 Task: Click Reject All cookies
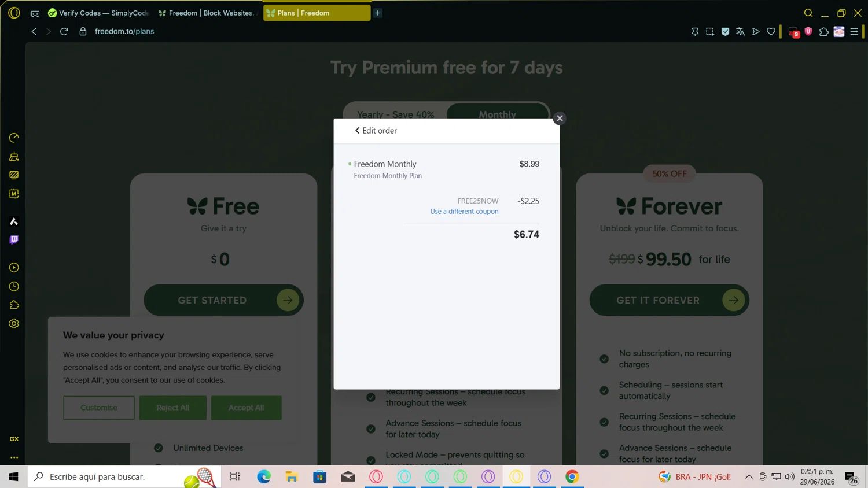coord(172,408)
